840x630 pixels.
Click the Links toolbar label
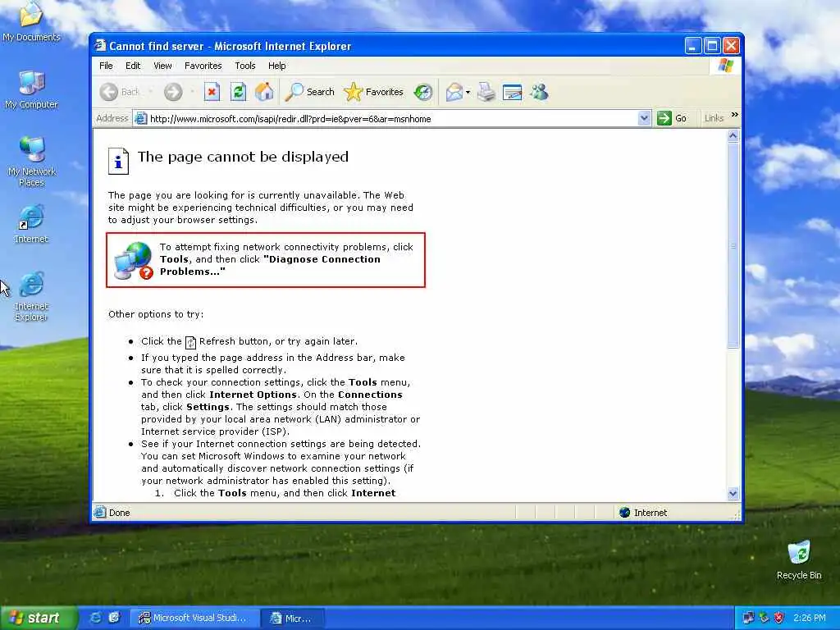(714, 118)
